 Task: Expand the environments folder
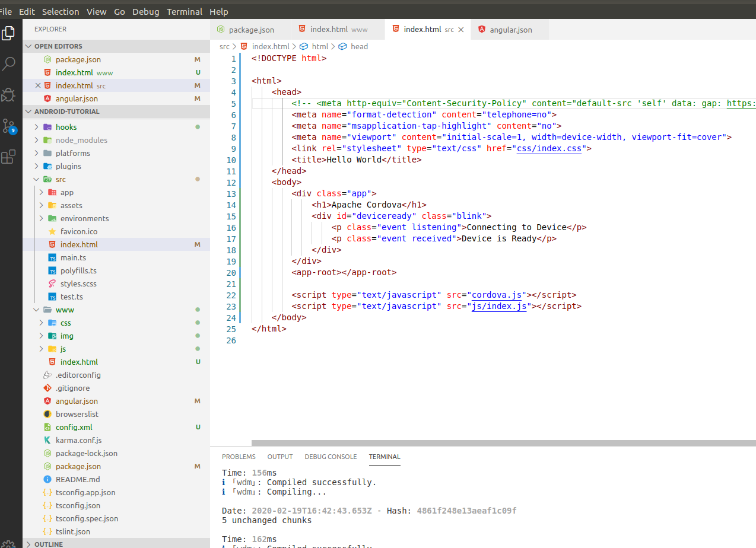[41, 218]
